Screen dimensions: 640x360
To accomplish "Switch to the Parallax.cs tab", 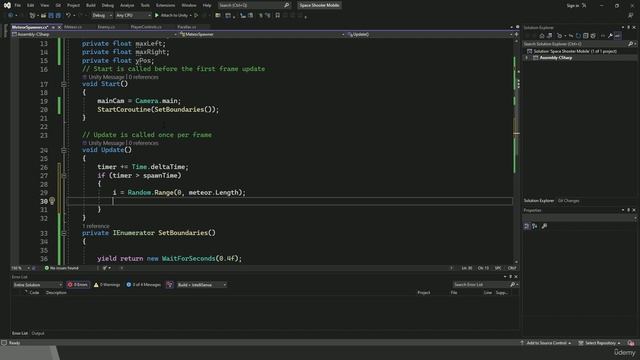I will tap(187, 27).
